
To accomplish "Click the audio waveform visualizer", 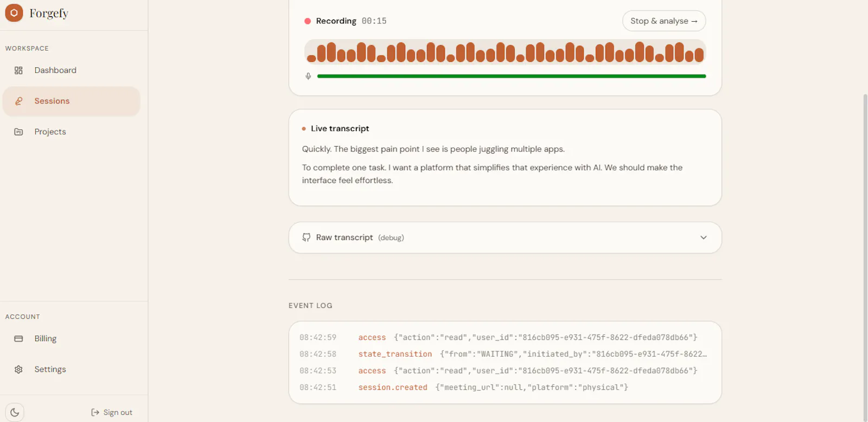I will (x=505, y=52).
